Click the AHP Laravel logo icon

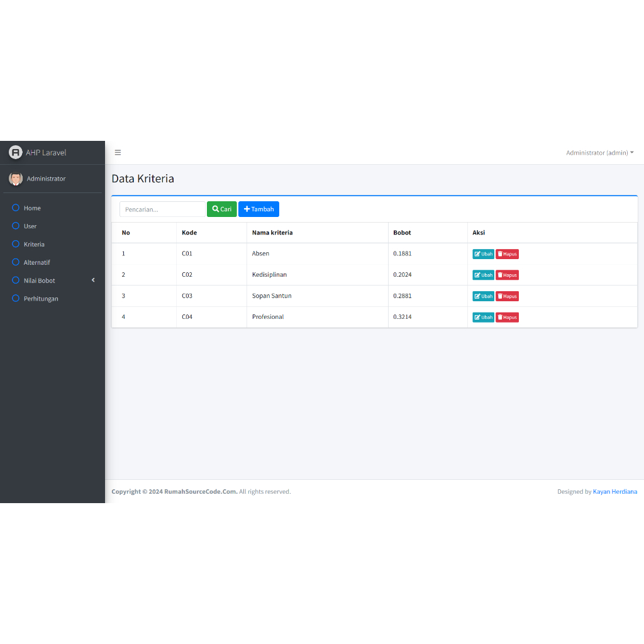coord(15,152)
